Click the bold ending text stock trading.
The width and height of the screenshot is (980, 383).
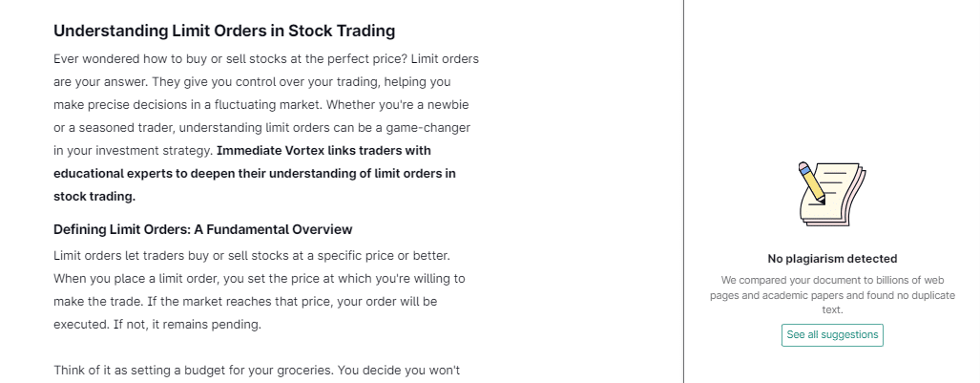(x=94, y=197)
